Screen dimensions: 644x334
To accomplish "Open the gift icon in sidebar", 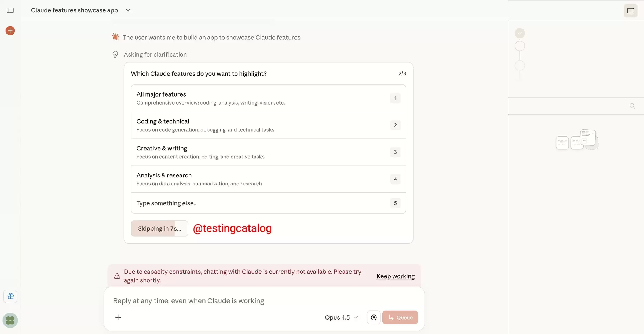I will 10,296.
